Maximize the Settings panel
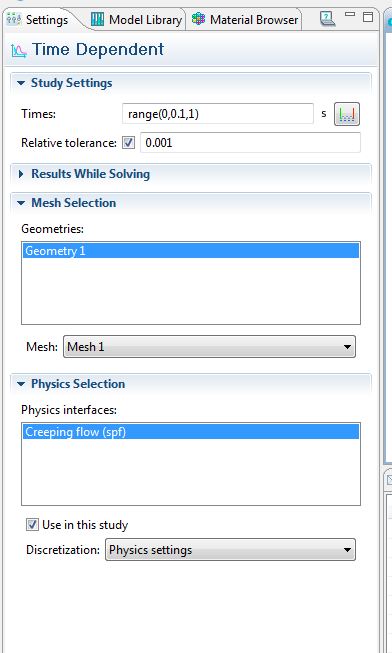Image resolution: width=392 pixels, height=653 pixels. click(x=367, y=17)
